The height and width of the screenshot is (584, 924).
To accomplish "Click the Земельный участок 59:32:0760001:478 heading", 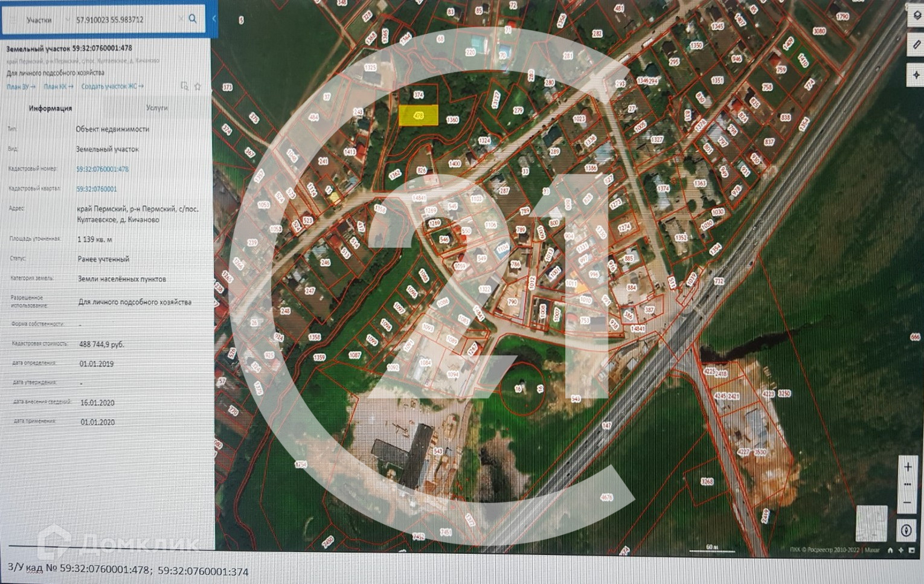I will pos(69,48).
